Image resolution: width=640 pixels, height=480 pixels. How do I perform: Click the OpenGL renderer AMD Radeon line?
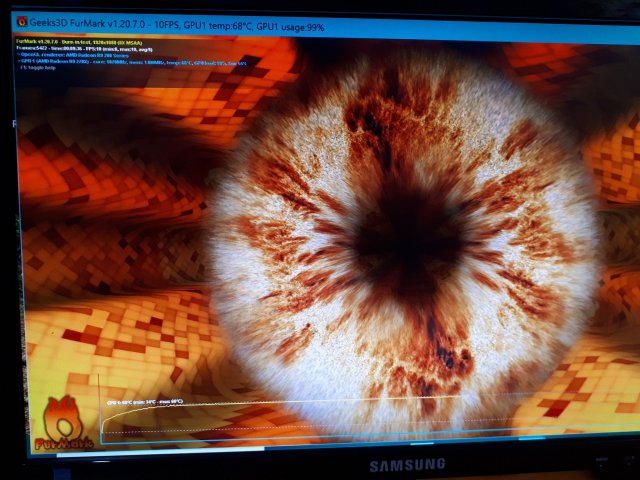[x=73, y=56]
